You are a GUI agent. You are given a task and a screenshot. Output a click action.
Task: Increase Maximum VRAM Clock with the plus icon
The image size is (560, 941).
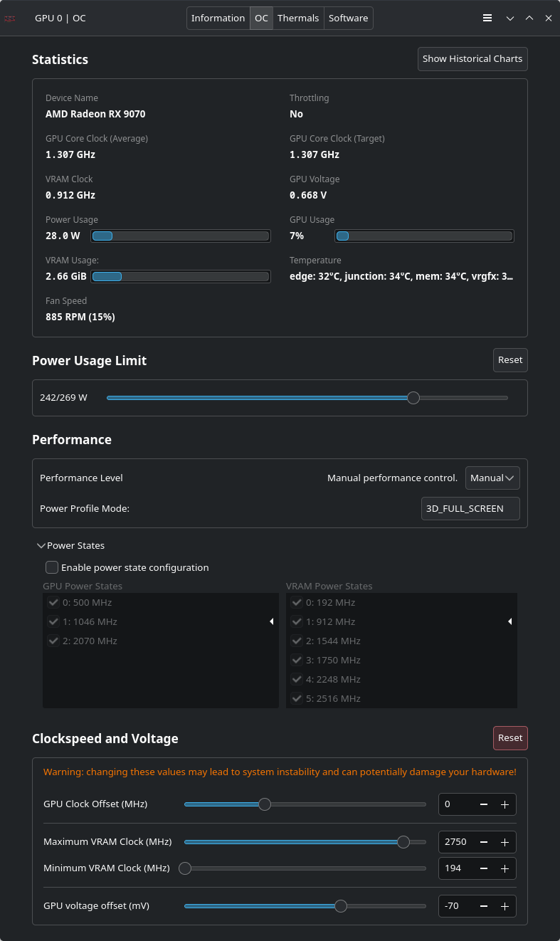click(504, 842)
